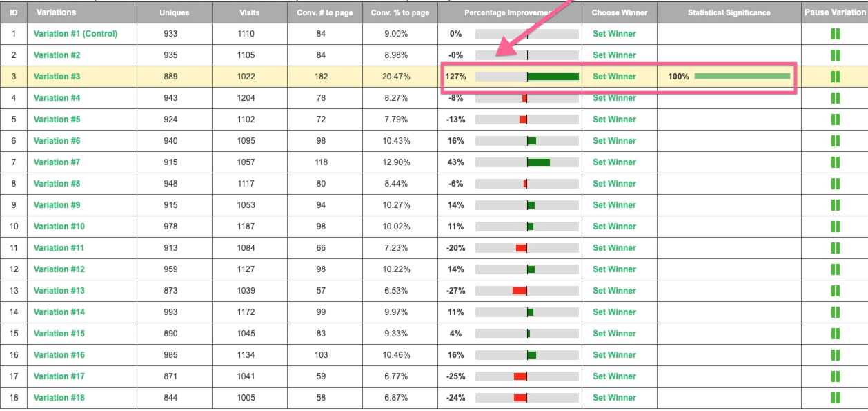Pause Variation #5 from the last column
Viewport: 868px width, 411px height.
835,120
